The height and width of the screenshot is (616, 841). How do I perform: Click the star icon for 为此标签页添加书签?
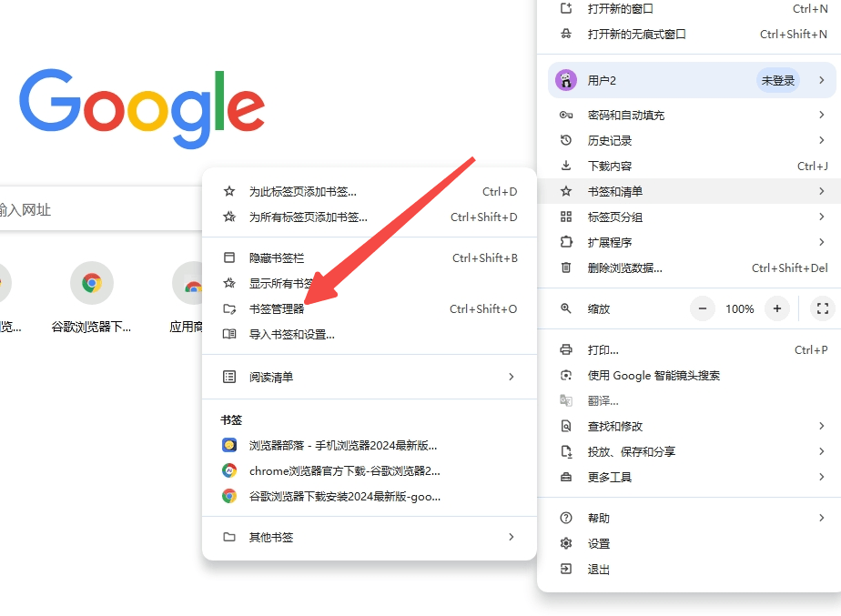229,191
